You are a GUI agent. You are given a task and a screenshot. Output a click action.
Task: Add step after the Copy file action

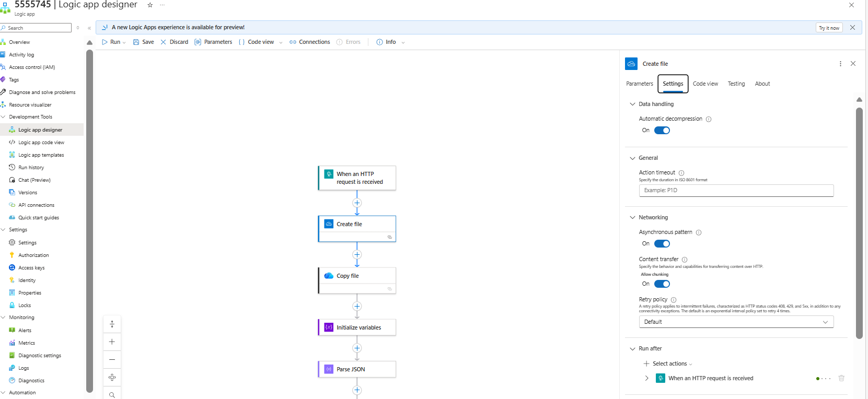tap(357, 307)
